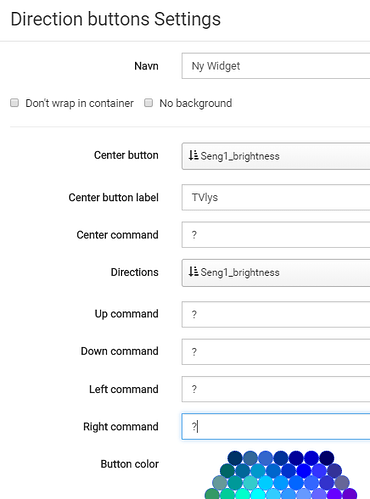
Task: Select the purple swatch at bottom right
Action: tap(350, 494)
